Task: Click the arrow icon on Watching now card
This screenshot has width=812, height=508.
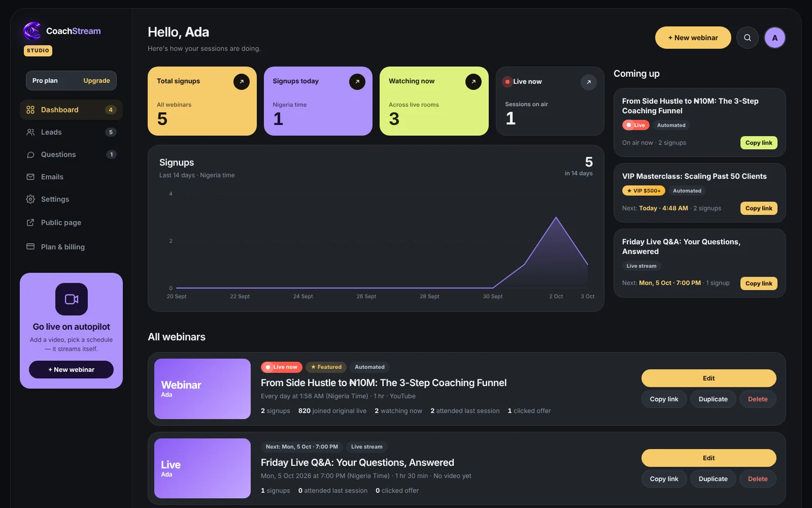Action: click(x=473, y=82)
